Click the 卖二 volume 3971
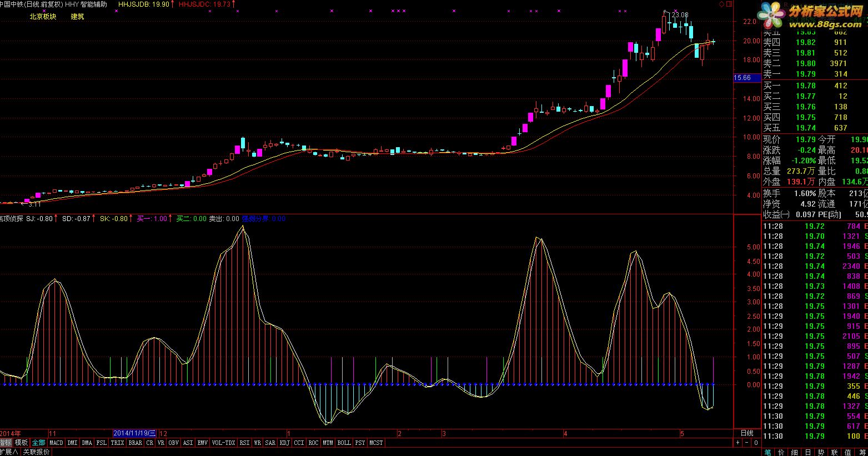The width and height of the screenshot is (868, 456). 839,63
